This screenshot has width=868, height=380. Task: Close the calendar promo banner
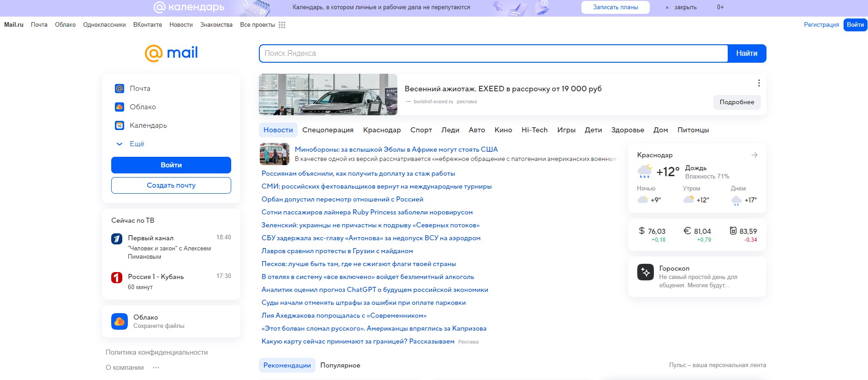pos(681,7)
